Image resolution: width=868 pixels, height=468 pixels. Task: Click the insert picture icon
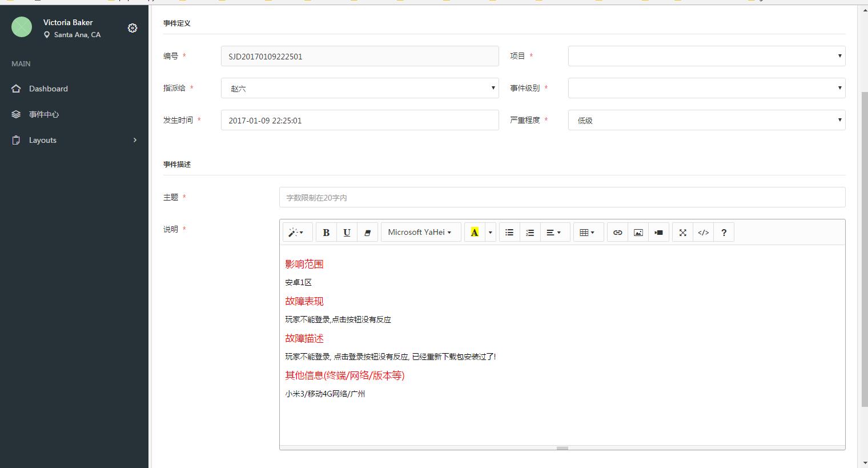(x=638, y=232)
